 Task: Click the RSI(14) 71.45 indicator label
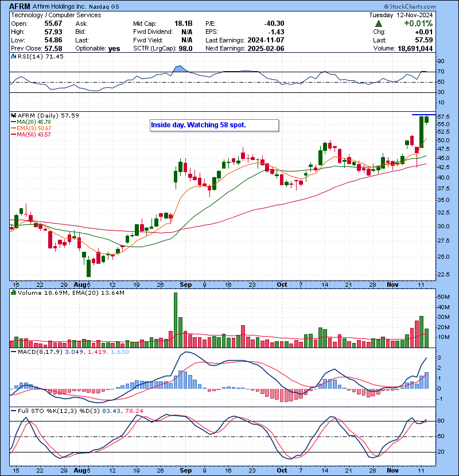(40, 56)
